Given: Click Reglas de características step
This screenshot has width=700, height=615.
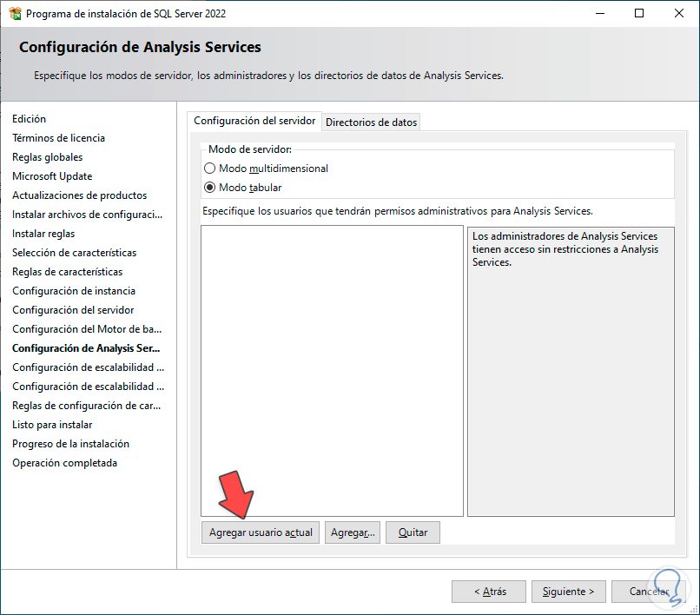Looking at the screenshot, I should click(68, 272).
